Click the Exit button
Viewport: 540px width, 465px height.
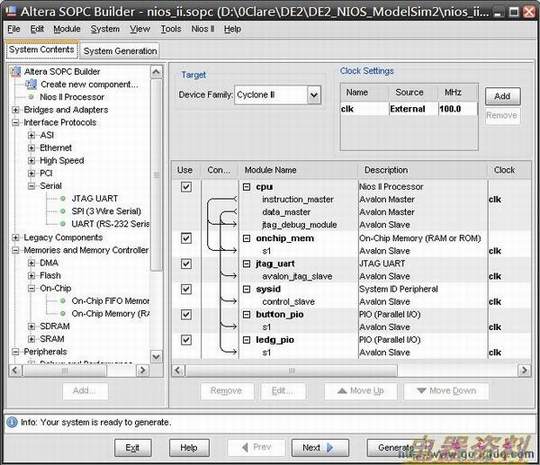tap(133, 447)
